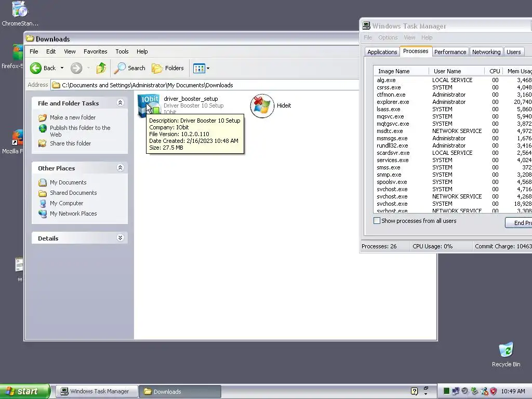This screenshot has width=532, height=399.
Task: Select spoolsv.exe process row
Action: coord(453,182)
